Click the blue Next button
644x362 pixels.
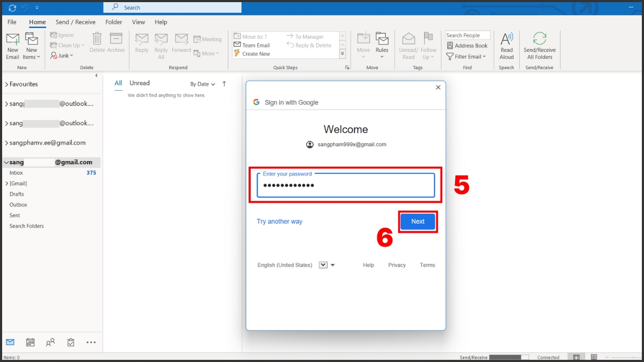(x=418, y=221)
